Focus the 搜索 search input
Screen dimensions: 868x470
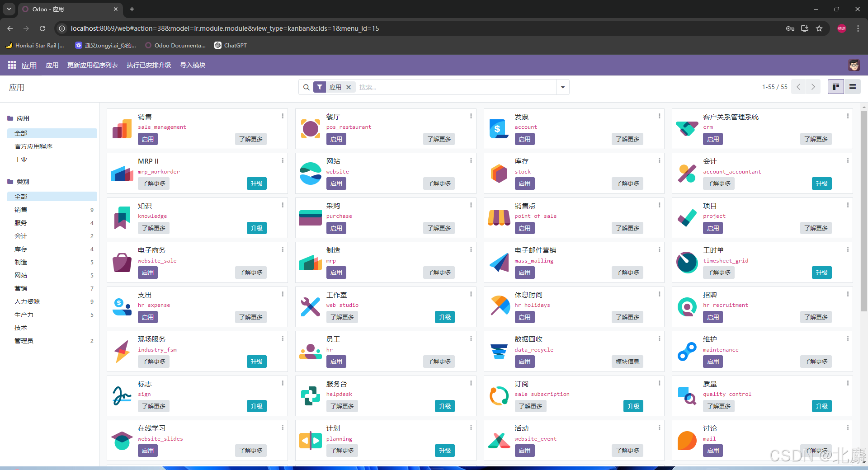coord(456,87)
